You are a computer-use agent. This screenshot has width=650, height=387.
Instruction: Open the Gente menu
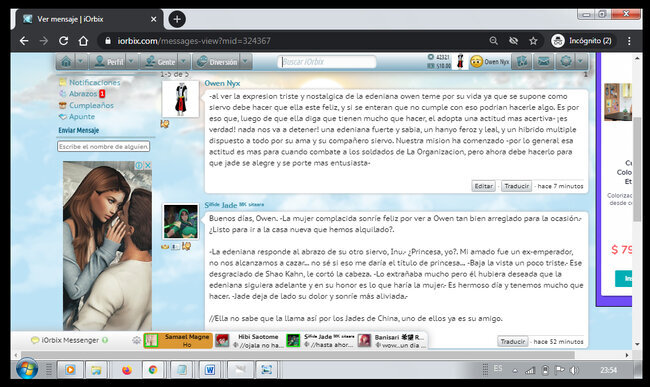(x=160, y=62)
